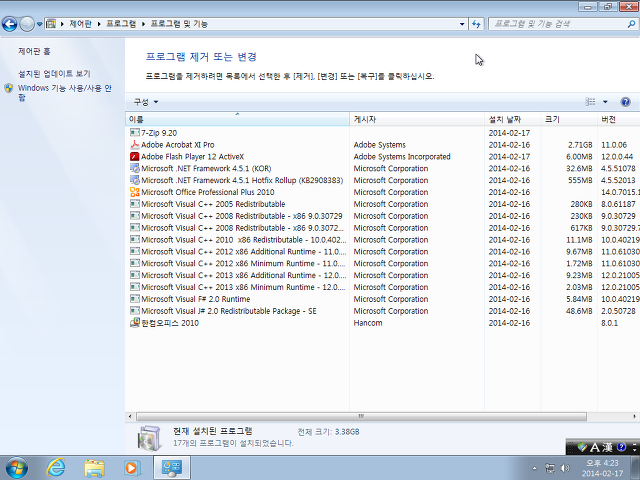Click the scroll right arrow of list
Image resolution: width=640 pixels, height=480 pixels.
(x=634, y=416)
